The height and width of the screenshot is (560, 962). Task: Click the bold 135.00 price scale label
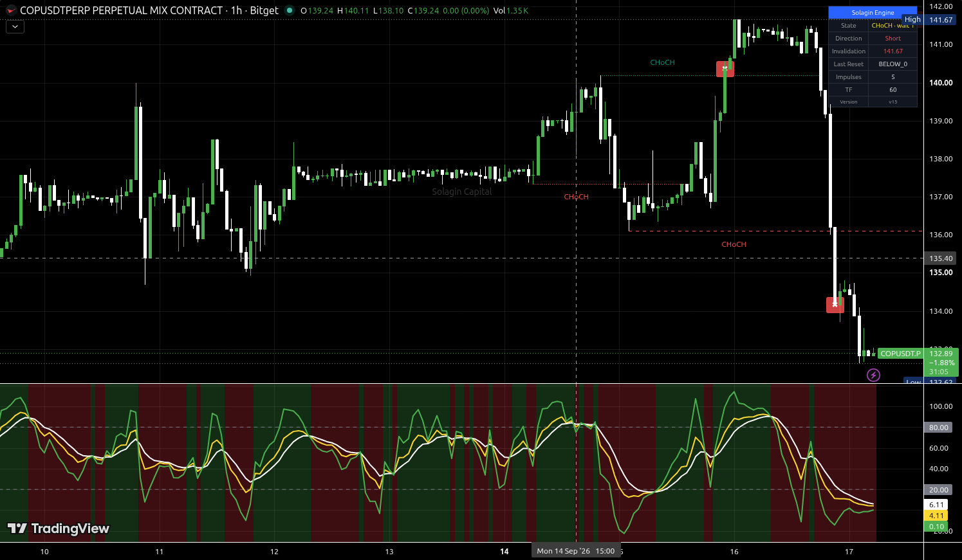[x=941, y=273]
